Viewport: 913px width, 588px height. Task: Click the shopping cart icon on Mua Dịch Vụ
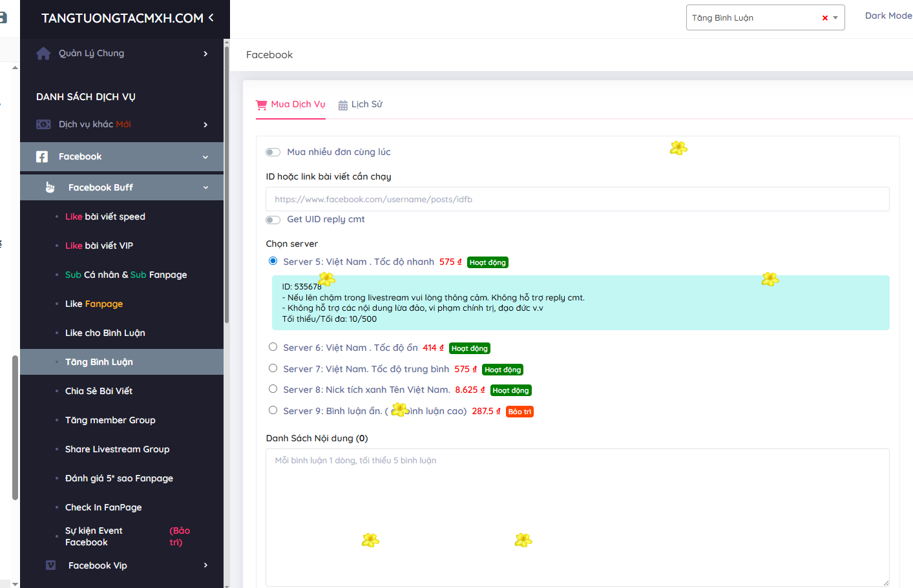tap(262, 105)
